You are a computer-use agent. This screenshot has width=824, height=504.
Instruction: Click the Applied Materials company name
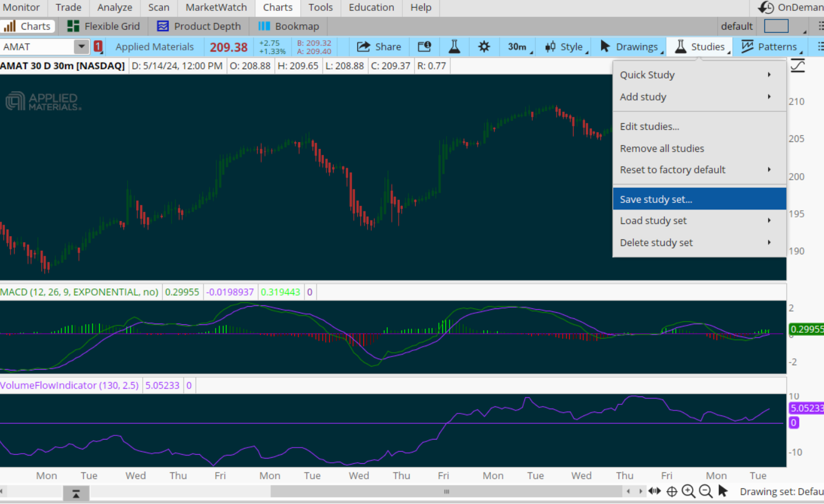[x=154, y=47]
